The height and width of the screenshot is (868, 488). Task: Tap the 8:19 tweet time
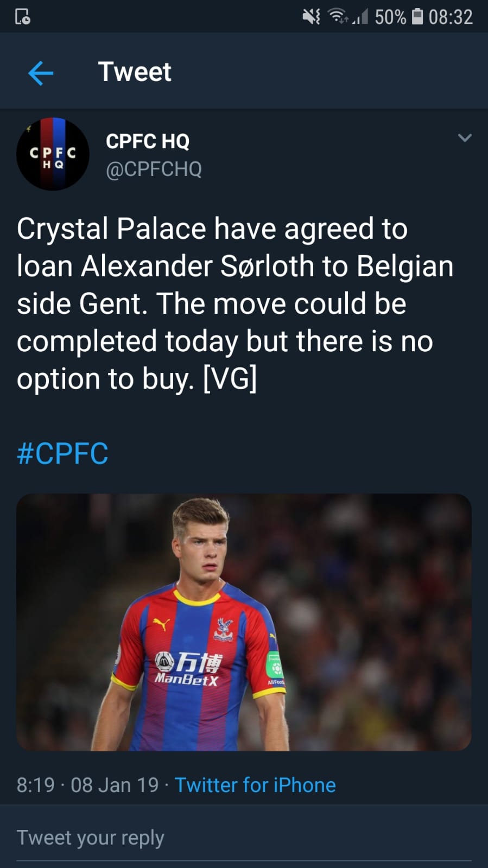pyautogui.click(x=36, y=785)
